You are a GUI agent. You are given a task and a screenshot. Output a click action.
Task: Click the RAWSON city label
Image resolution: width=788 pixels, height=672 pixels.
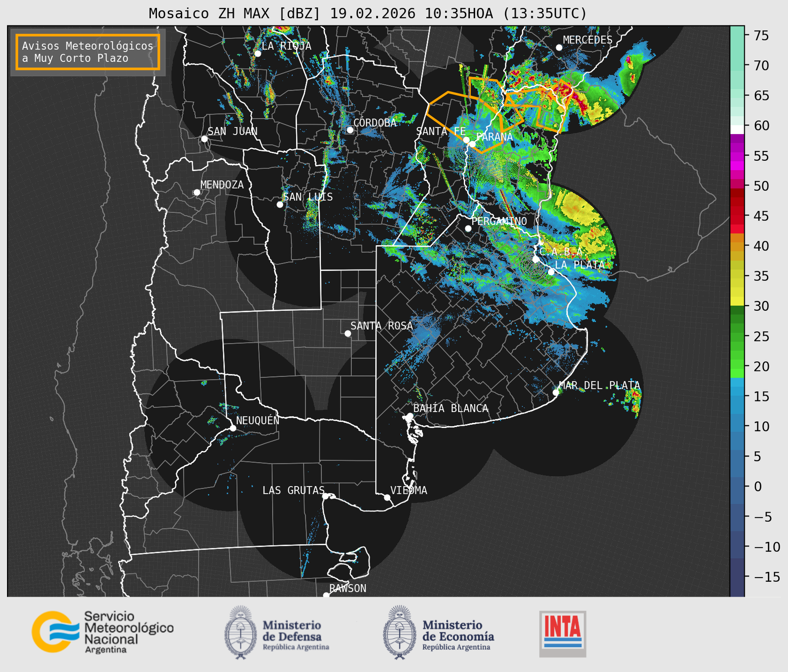(x=348, y=588)
